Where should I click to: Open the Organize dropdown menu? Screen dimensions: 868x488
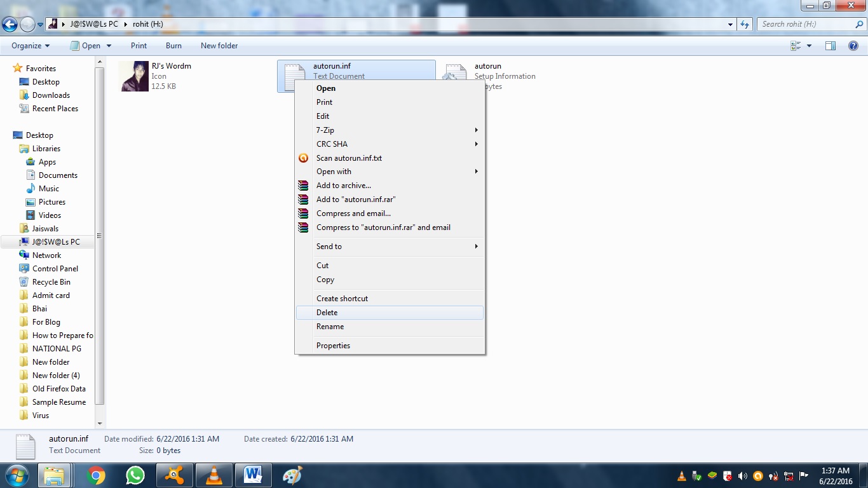[29, 45]
